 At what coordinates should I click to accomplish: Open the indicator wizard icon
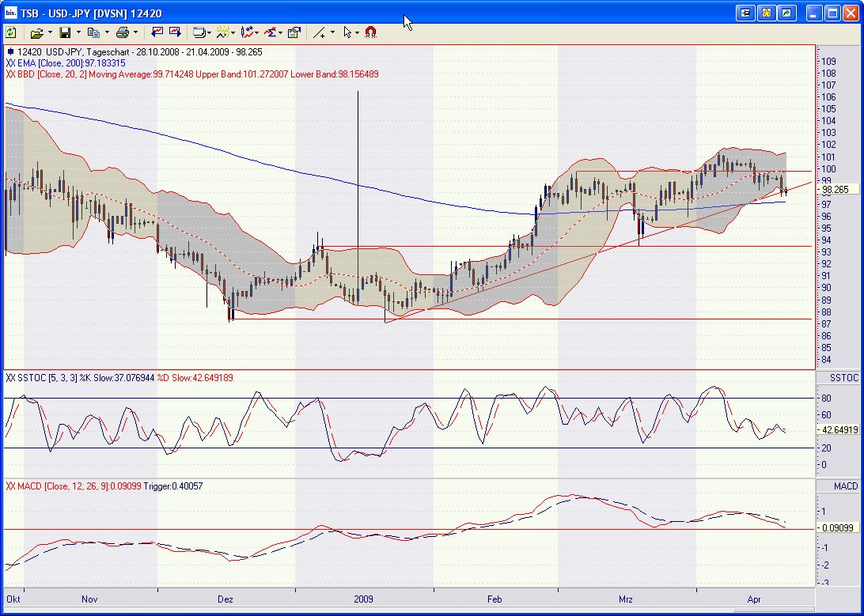[224, 32]
